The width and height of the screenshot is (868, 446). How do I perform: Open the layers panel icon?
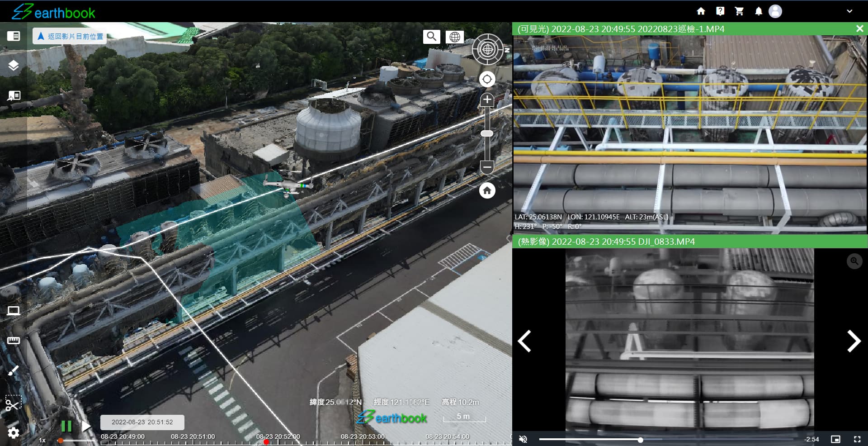click(14, 66)
